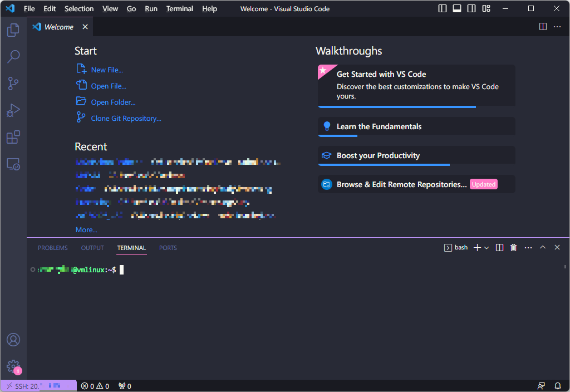Open errors and warnings count in status bar

(x=95, y=386)
